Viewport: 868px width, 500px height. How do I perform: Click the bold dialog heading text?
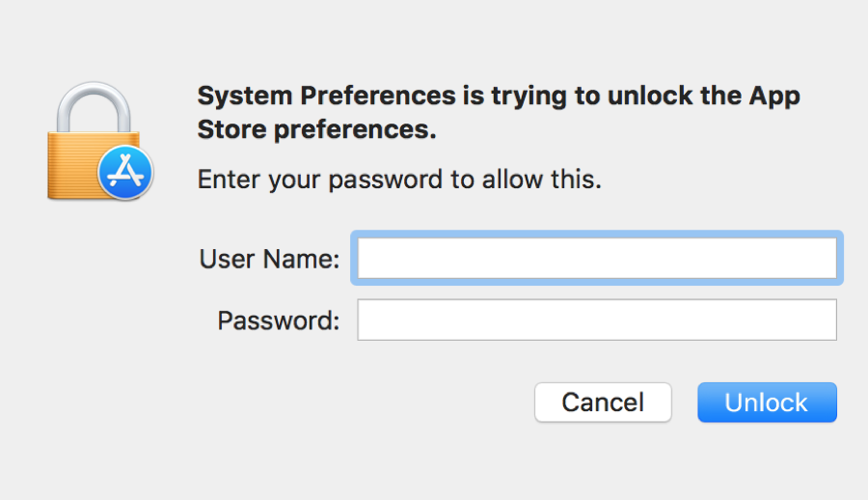499,113
